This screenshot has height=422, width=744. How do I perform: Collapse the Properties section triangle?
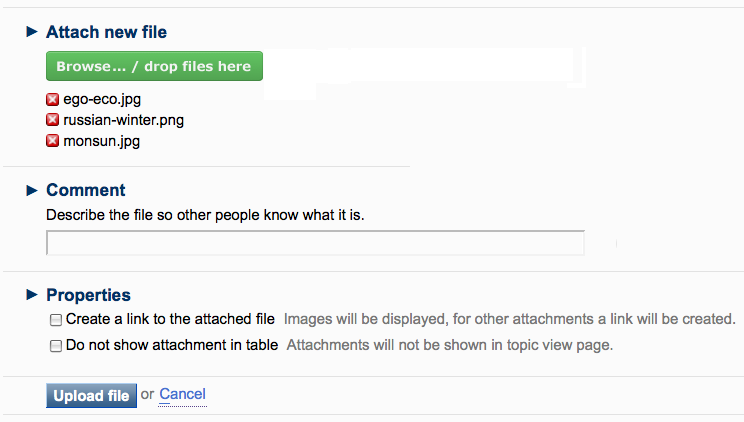pyautogui.click(x=32, y=294)
